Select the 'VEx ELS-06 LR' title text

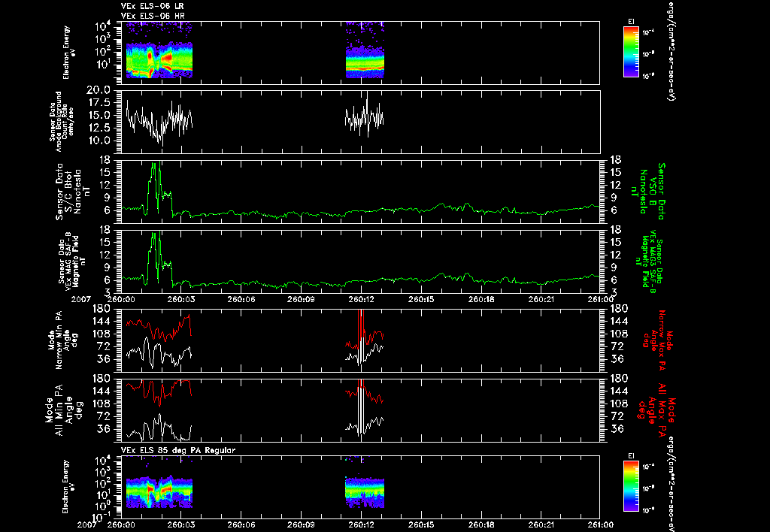pyautogui.click(x=152, y=6)
